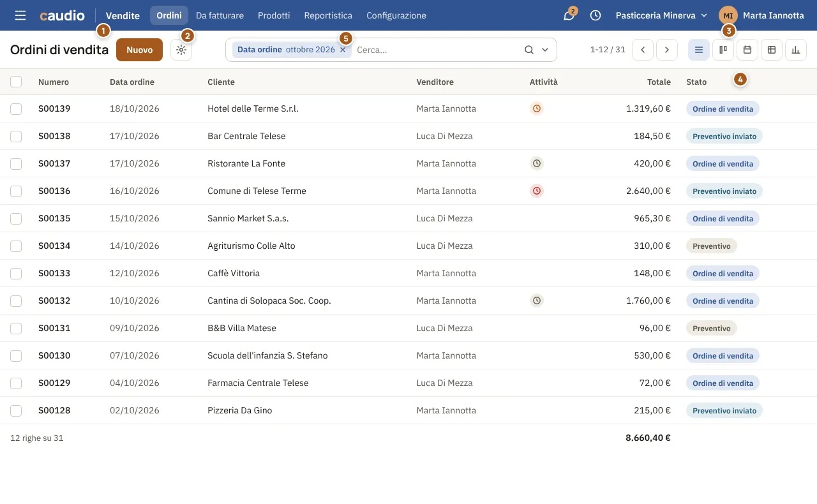Tick the checkbox for order S00128

(16, 410)
